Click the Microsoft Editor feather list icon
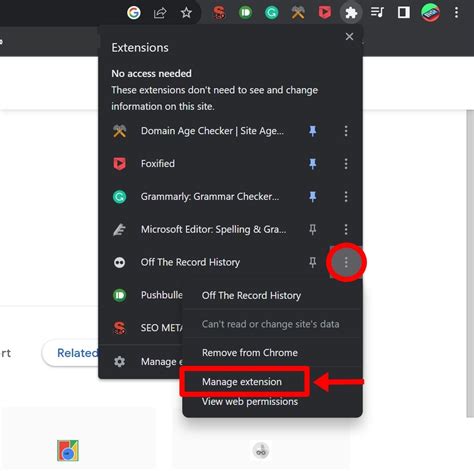 [119, 229]
